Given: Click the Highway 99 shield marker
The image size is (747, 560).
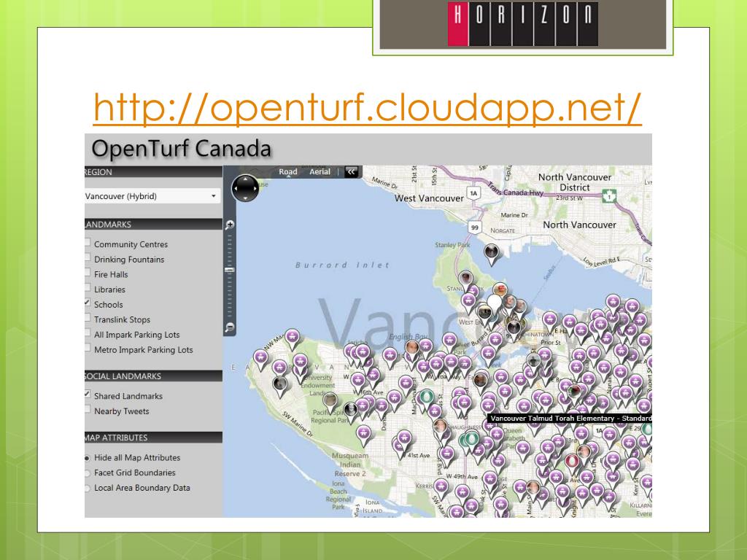Looking at the screenshot, I should coord(474,227).
